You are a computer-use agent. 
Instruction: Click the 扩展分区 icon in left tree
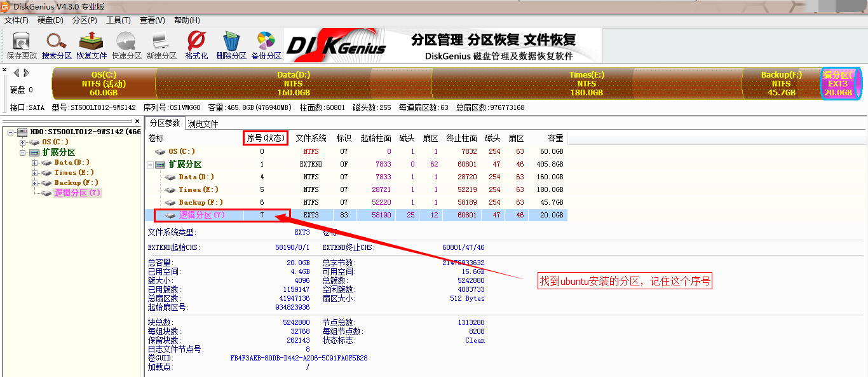[34, 152]
